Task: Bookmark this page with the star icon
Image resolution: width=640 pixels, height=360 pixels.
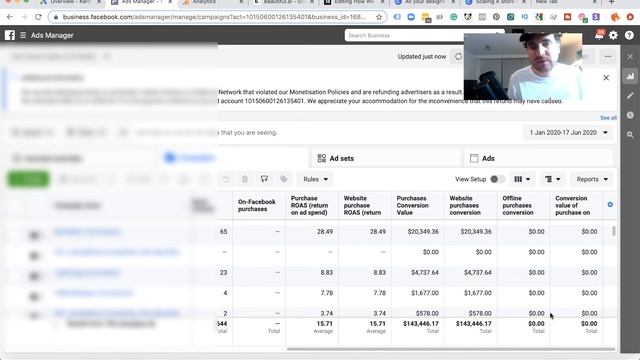Action: (379, 17)
